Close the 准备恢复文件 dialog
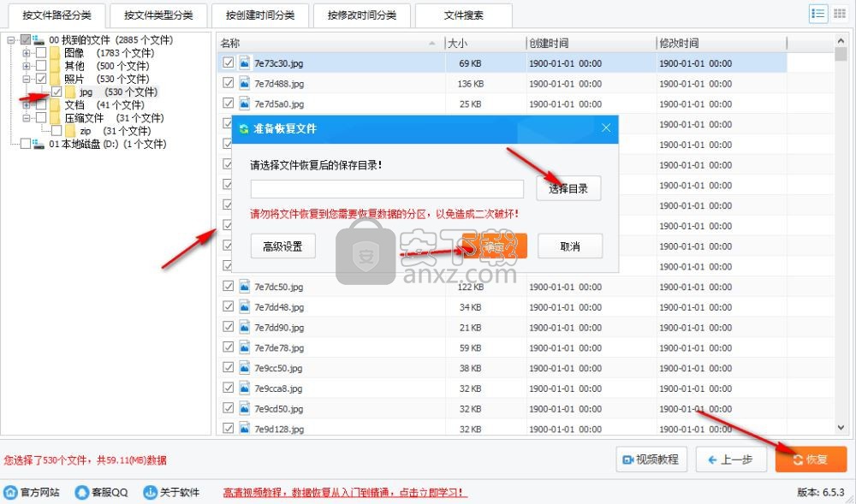Screen dimensions: 856x504 [606, 128]
